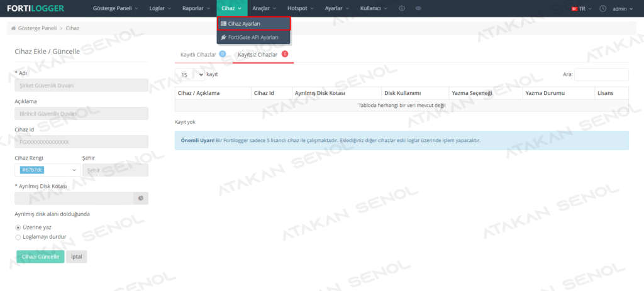This screenshot has height=291, width=644.
Task: Change the records-per-page 15 selector
Action: click(190, 75)
